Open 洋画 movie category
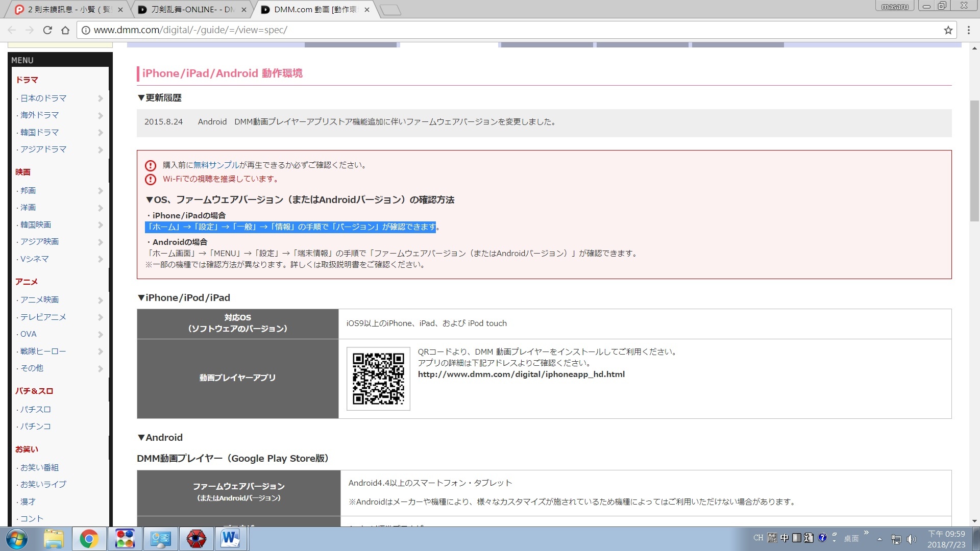The width and height of the screenshot is (980, 551). [x=28, y=207]
